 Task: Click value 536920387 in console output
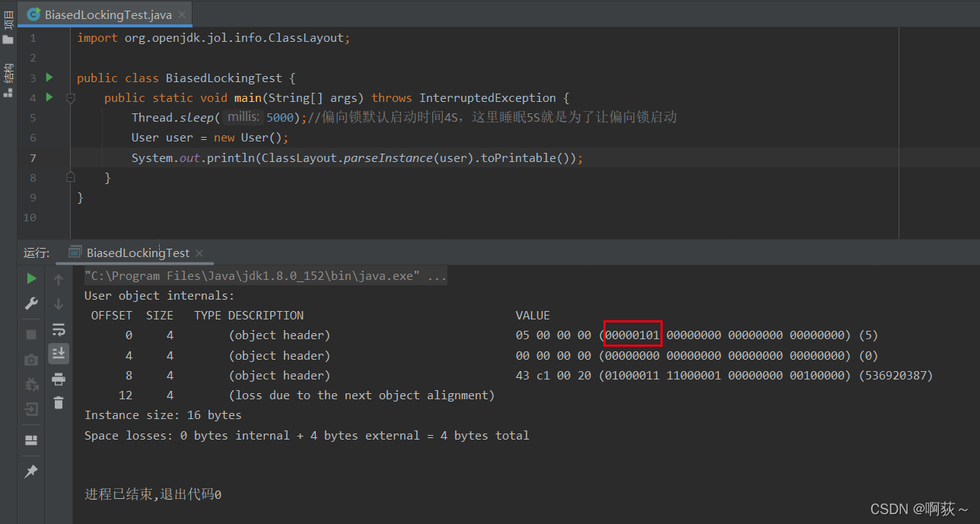point(895,376)
